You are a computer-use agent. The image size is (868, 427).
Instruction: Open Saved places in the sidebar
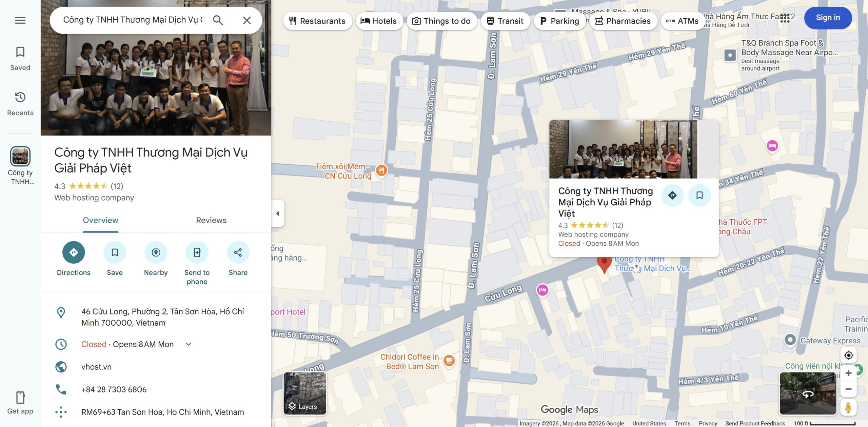(20, 59)
